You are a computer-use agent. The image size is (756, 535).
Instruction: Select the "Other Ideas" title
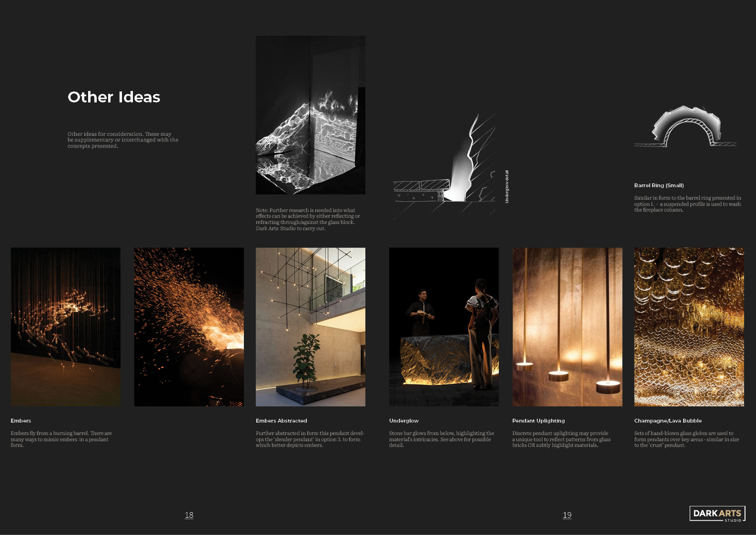tap(114, 97)
